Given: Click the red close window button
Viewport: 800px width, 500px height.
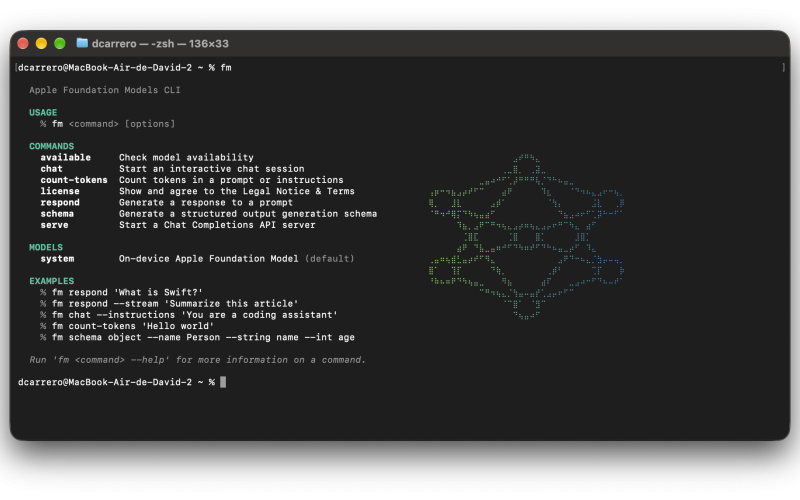Looking at the screenshot, I should 23,44.
